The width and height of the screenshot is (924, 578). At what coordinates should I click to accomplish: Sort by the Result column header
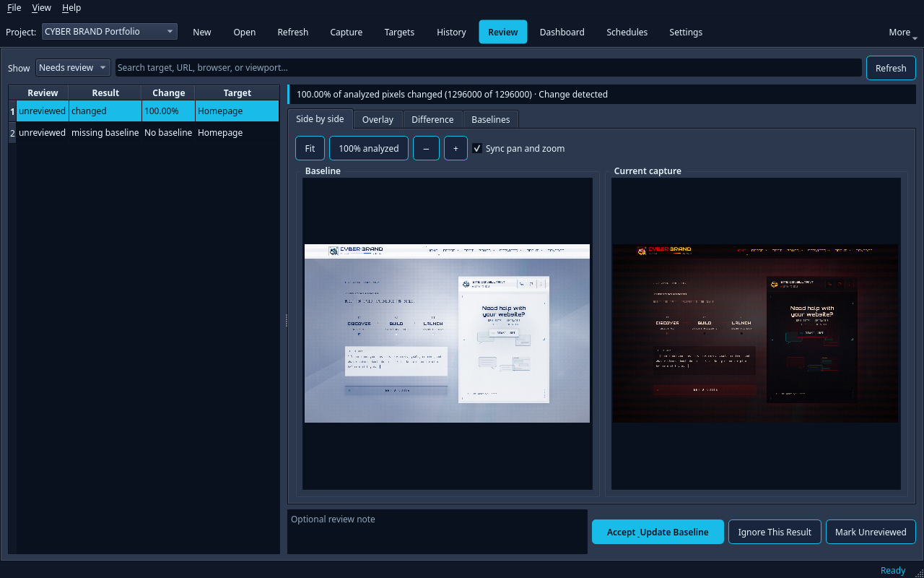105,92
